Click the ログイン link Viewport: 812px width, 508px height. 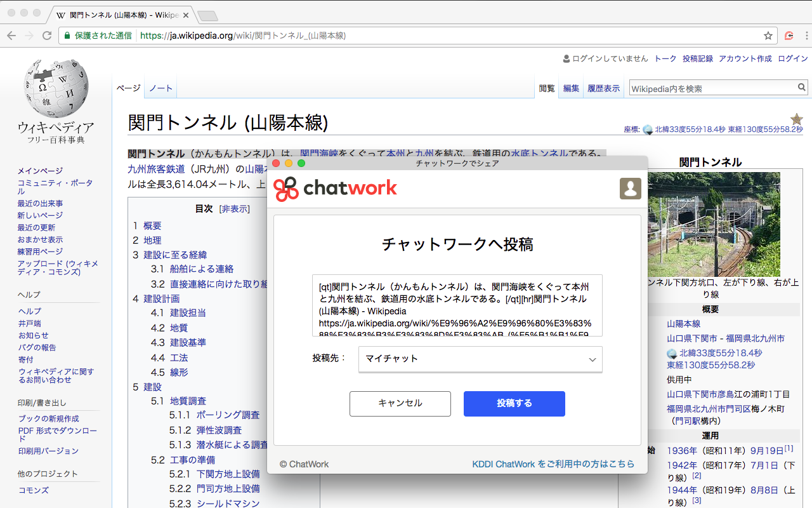point(793,58)
